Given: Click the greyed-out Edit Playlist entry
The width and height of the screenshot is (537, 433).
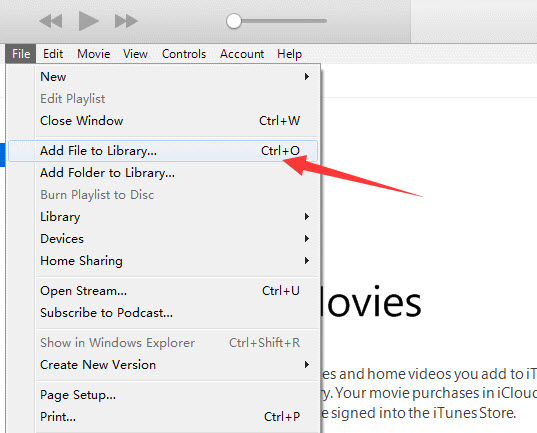Looking at the screenshot, I should pos(163,99).
